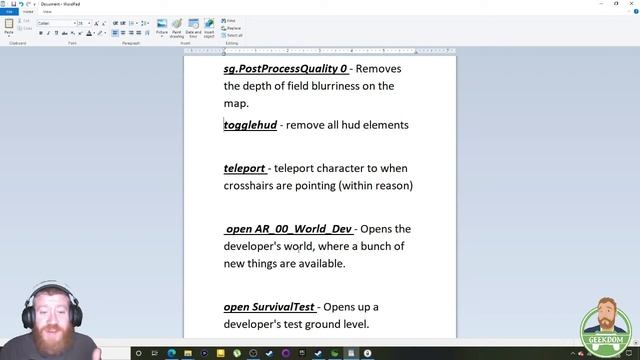
Task: Open the font family dropdown
Action: [x=75, y=23]
